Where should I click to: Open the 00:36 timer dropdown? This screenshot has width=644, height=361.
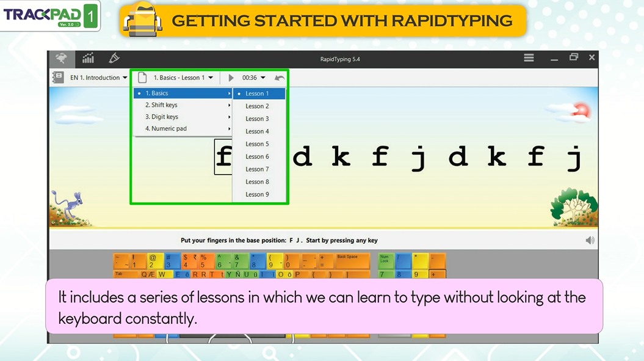(x=253, y=78)
